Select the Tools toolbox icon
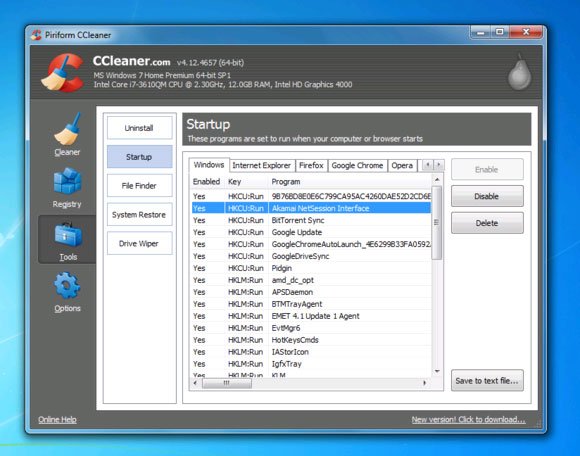This screenshot has width=580, height=456. coord(68,234)
